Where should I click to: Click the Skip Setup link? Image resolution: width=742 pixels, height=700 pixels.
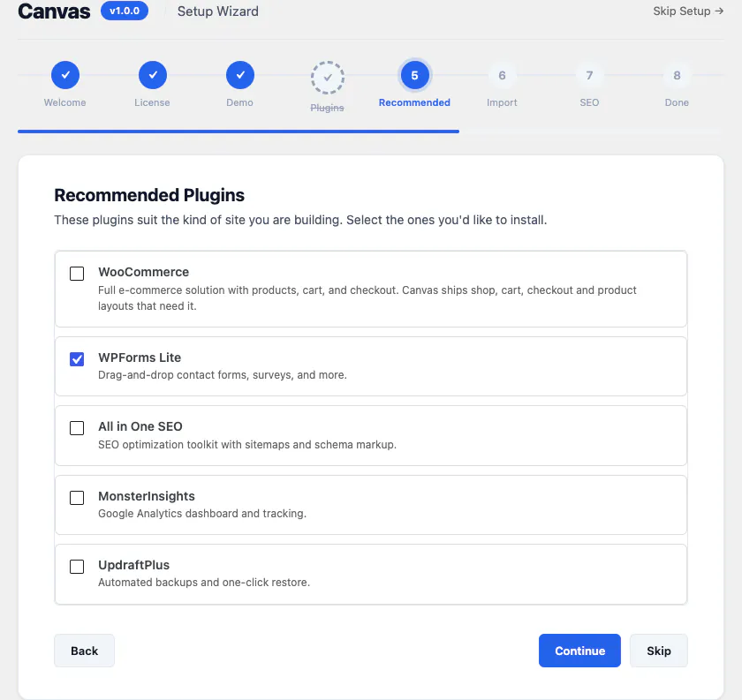pos(688,11)
